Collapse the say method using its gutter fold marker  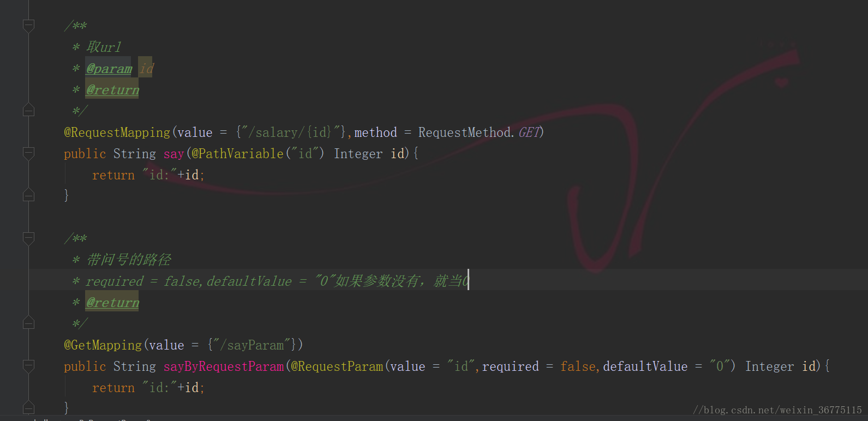(29, 153)
